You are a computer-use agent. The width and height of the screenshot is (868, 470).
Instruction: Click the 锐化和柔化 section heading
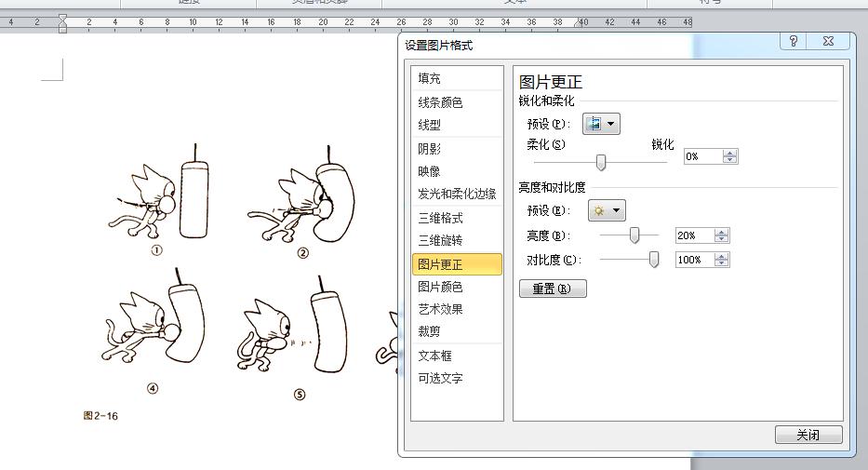click(x=546, y=101)
